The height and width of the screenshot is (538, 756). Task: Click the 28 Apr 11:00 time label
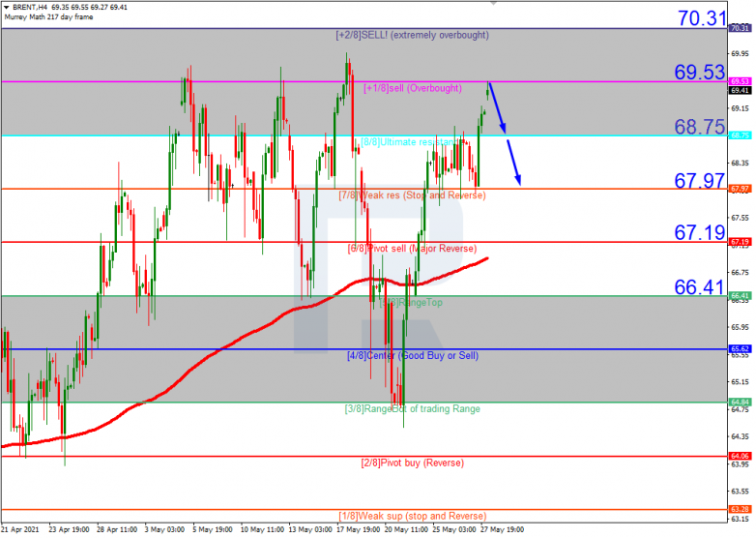[x=117, y=529]
